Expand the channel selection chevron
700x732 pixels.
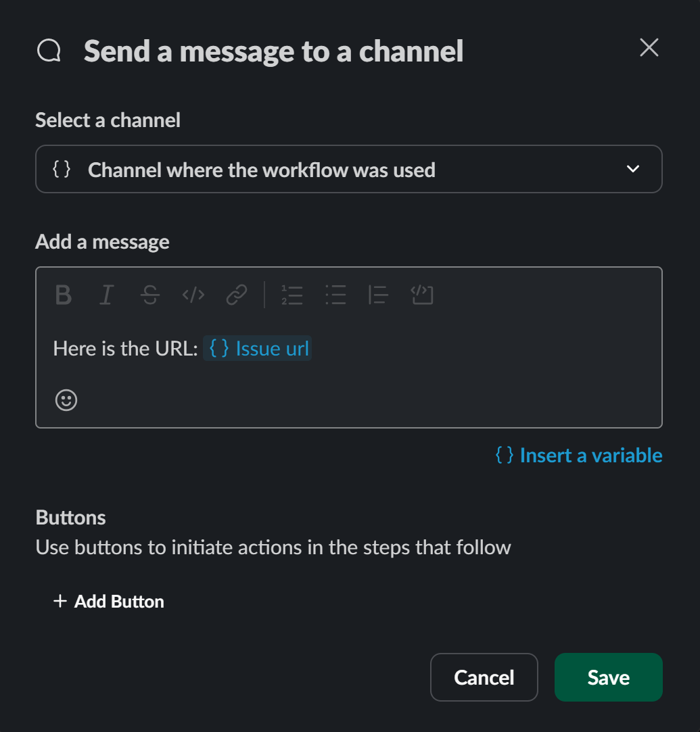pyautogui.click(x=632, y=169)
